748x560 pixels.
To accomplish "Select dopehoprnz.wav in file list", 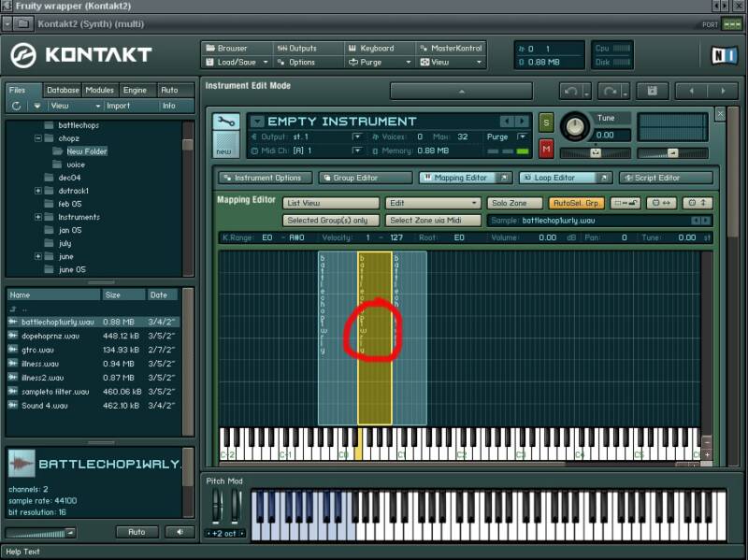I will coord(93,336).
